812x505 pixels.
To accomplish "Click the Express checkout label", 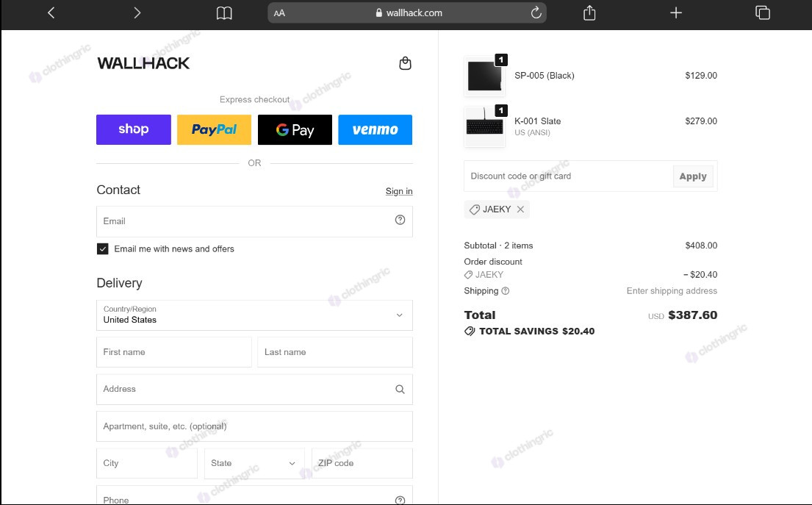I will (x=254, y=99).
